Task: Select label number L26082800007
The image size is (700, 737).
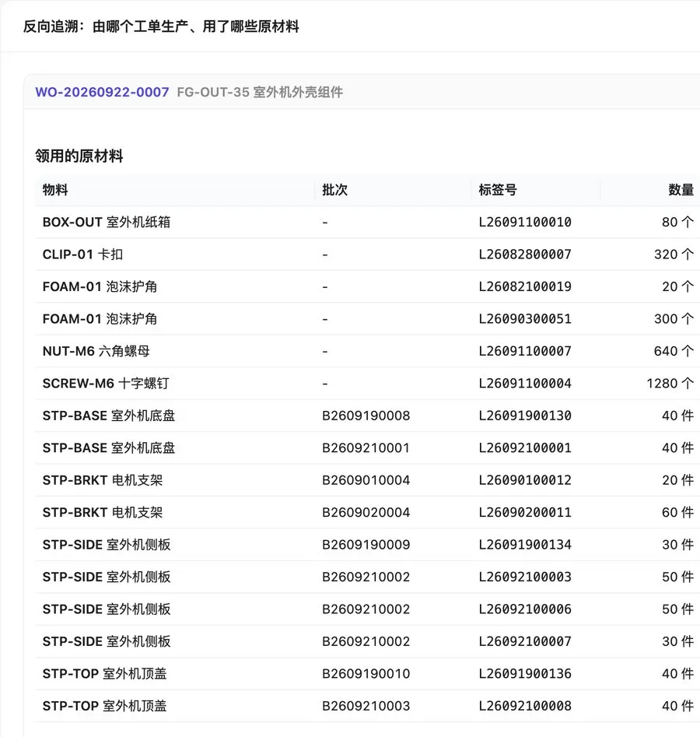Action: pyautogui.click(x=525, y=254)
